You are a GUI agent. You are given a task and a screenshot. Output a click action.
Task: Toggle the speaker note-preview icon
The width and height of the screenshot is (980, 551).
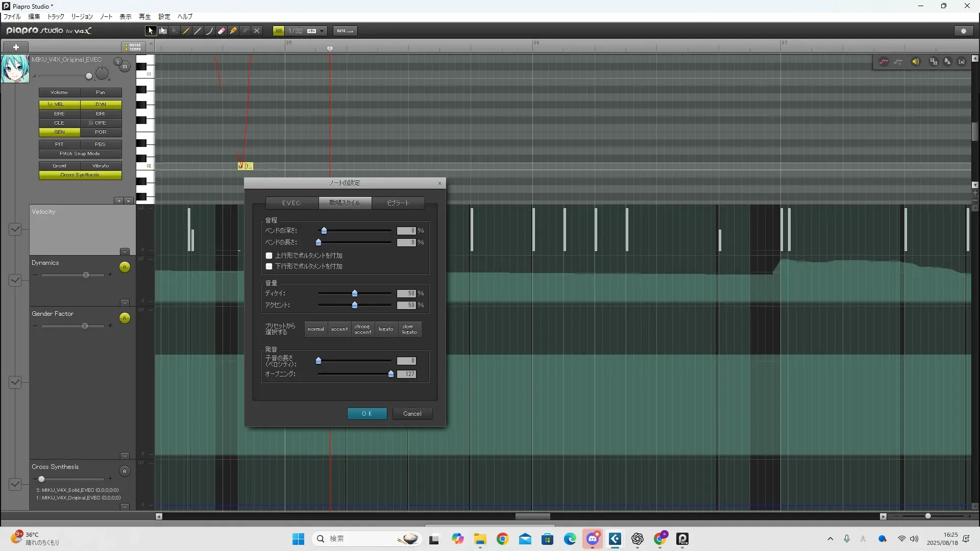point(916,62)
